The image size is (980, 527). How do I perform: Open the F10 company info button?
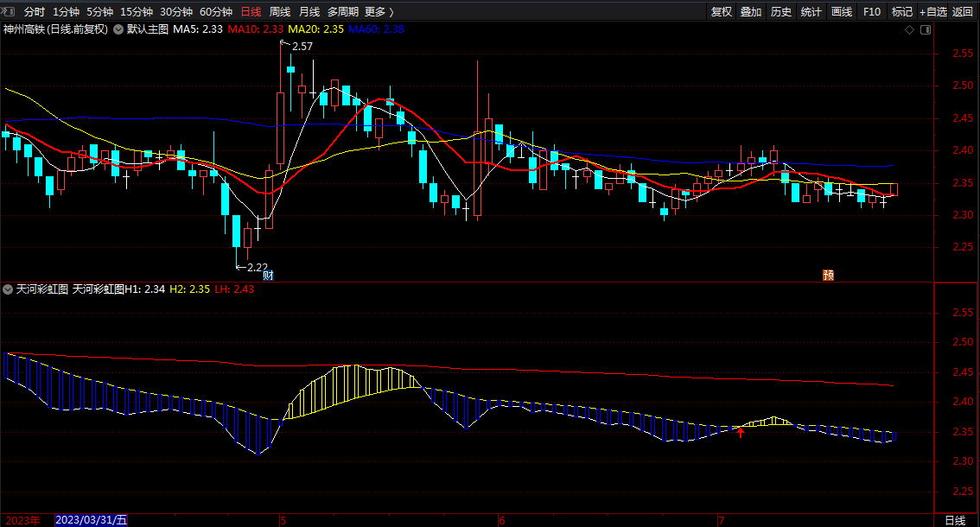[872, 12]
